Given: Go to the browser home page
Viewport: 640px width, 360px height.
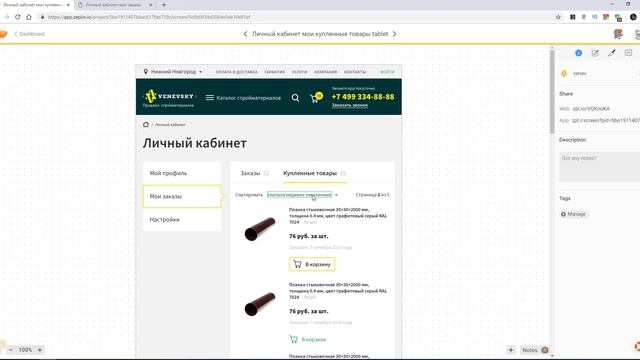Looking at the screenshot, I should 29,17.
